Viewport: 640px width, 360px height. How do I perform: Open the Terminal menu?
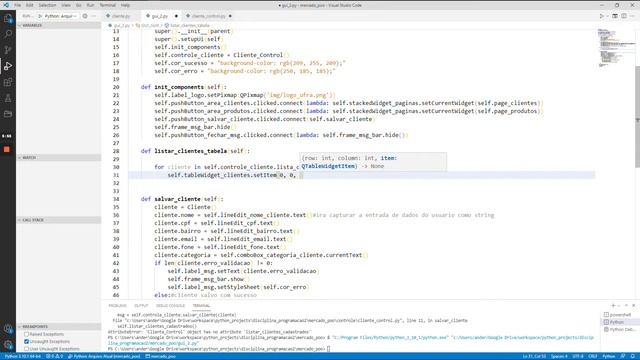pos(108,5)
